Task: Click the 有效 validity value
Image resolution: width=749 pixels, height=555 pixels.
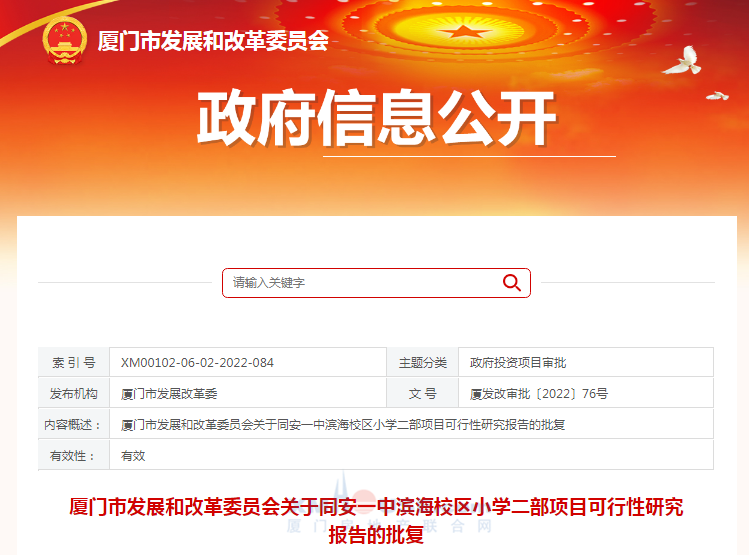Action: [133, 456]
